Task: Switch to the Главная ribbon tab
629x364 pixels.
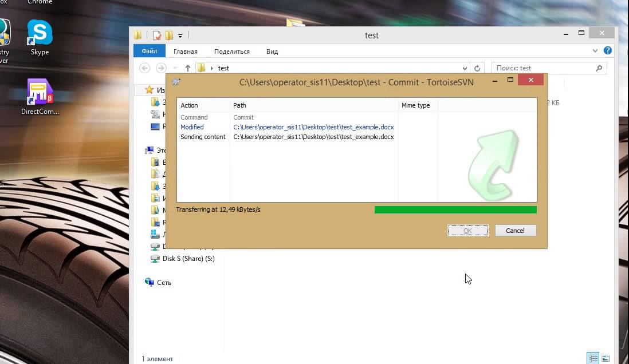Action: pyautogui.click(x=186, y=52)
